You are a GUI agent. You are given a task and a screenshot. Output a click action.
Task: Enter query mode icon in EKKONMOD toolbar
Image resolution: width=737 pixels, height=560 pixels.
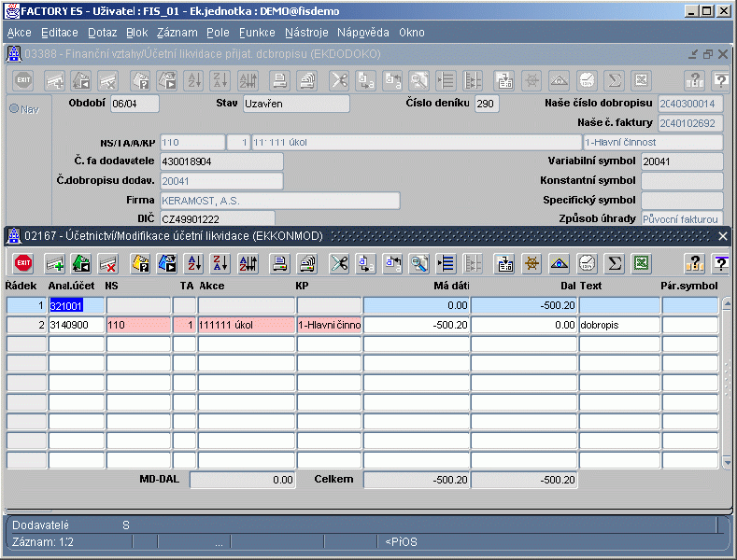[140, 263]
